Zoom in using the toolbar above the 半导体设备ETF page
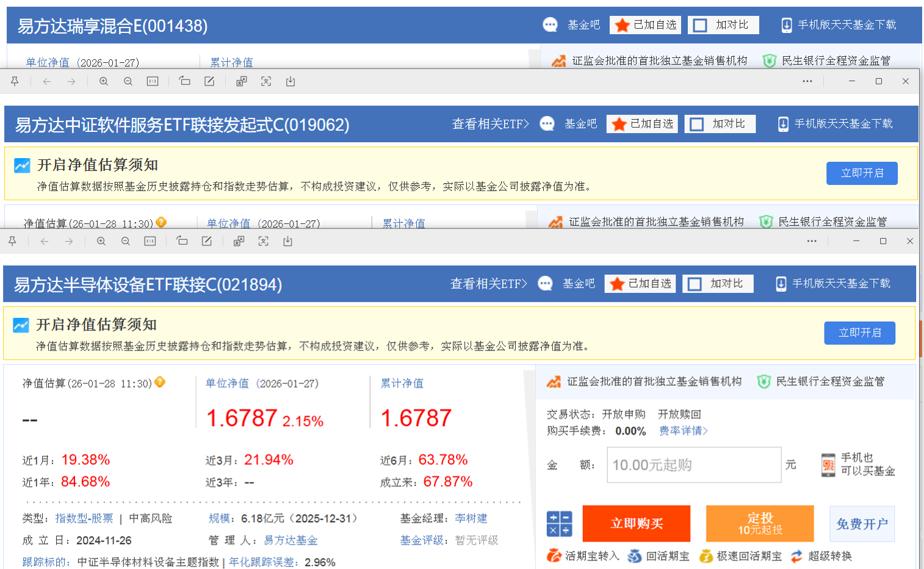Screen dimensions: 924x569 pos(101,241)
